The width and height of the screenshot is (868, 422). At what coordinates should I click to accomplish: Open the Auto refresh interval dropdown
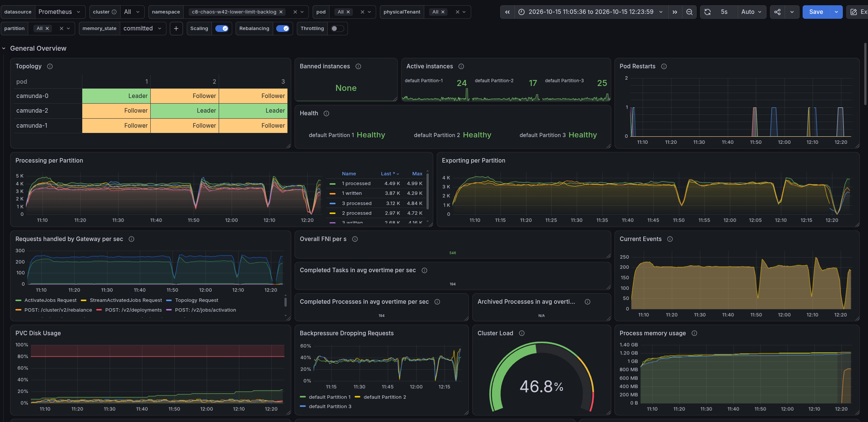pyautogui.click(x=751, y=12)
